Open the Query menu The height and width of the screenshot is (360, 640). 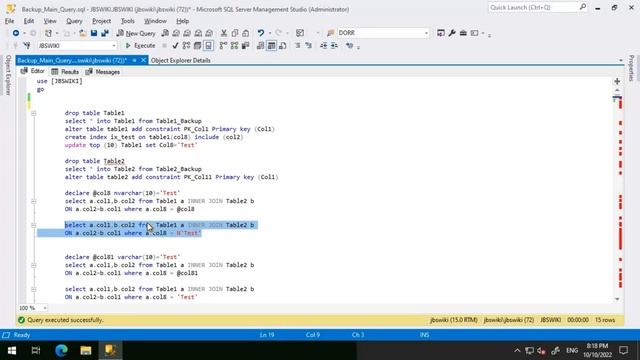[x=74, y=21]
